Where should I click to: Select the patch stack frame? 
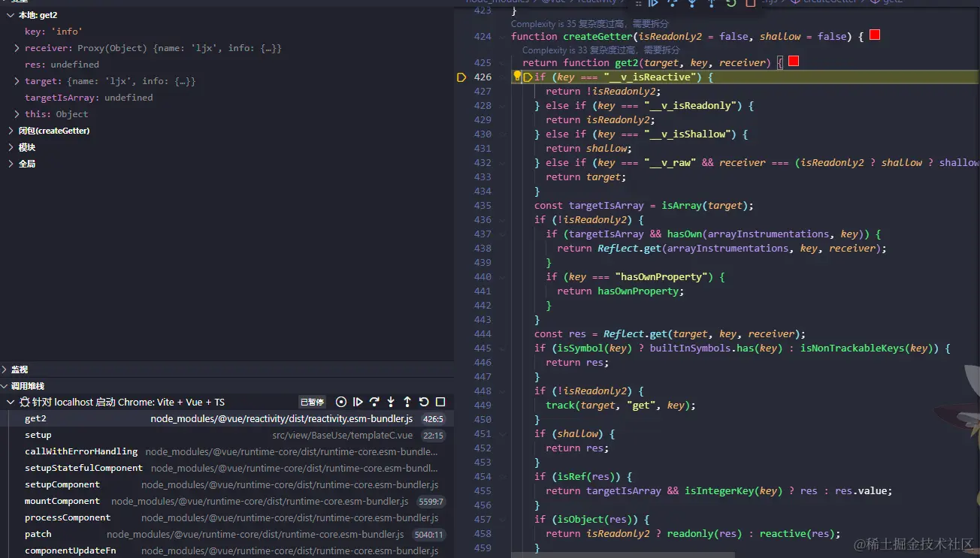227,535
